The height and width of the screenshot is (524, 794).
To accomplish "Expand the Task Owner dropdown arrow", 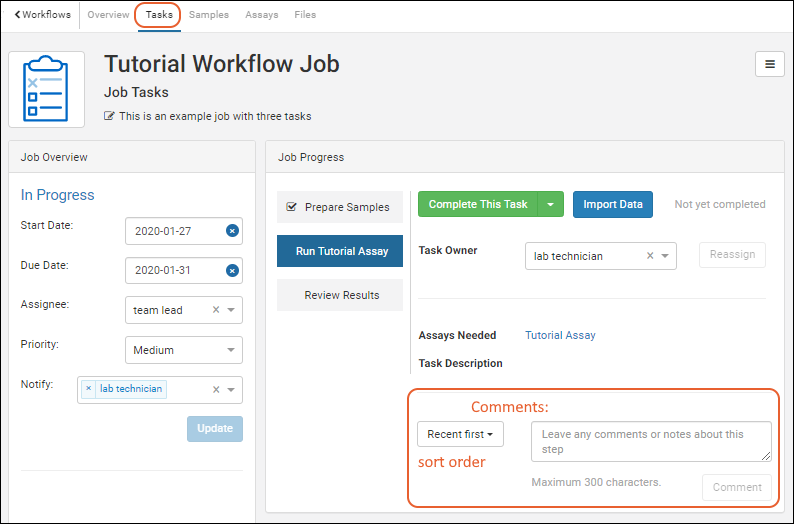I will 666,256.
